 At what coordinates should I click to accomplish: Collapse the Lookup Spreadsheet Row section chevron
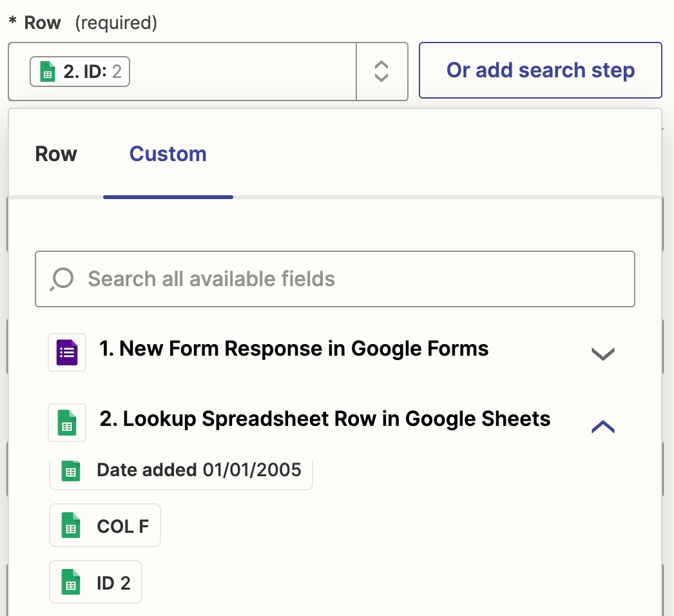602,426
